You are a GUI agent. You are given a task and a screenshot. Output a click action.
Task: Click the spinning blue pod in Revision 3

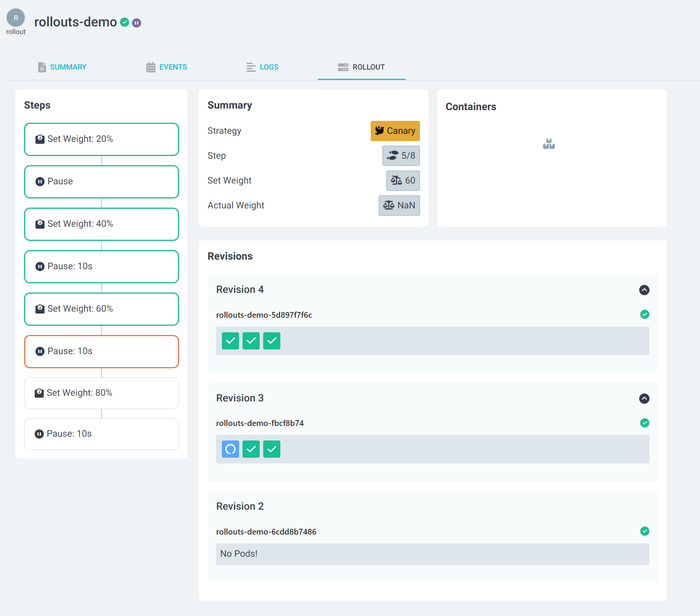tap(230, 449)
